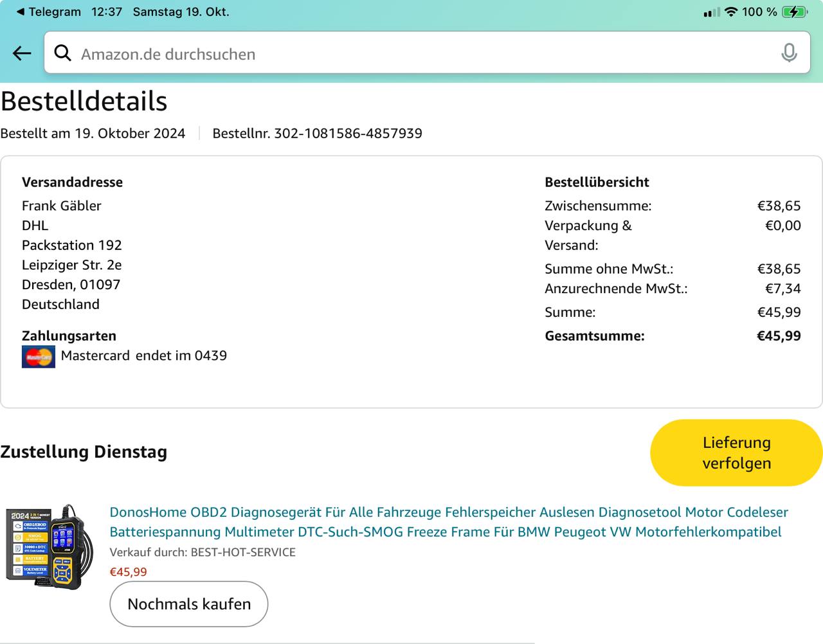
Task: Tap the cellular signal bars icon
Action: tap(711, 13)
